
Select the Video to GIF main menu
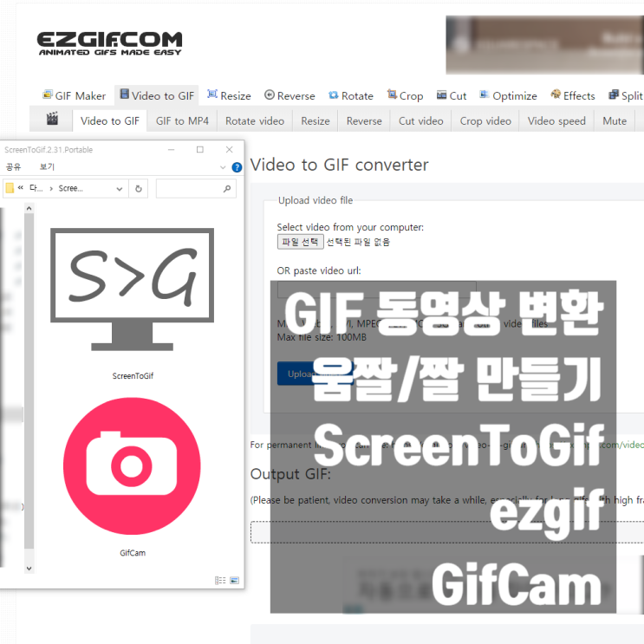click(157, 95)
